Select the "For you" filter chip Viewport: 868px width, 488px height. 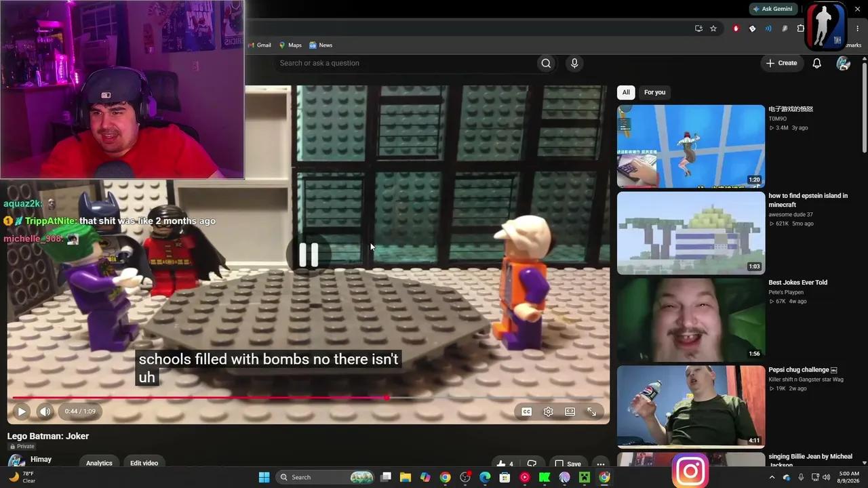coord(654,92)
